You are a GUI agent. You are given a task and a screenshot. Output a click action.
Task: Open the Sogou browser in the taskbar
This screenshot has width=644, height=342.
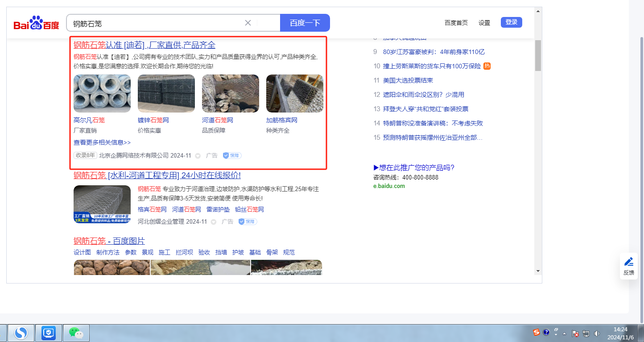[x=21, y=333]
